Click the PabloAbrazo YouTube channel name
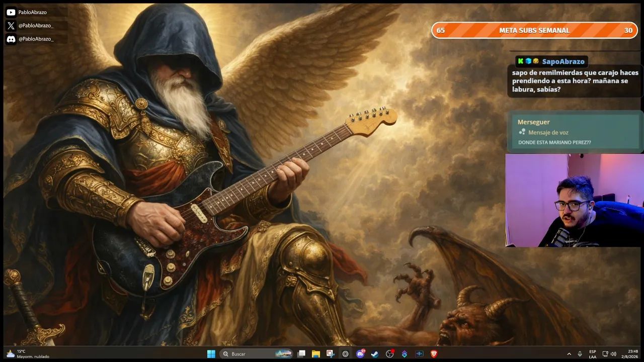644x362 pixels. pos(32,12)
